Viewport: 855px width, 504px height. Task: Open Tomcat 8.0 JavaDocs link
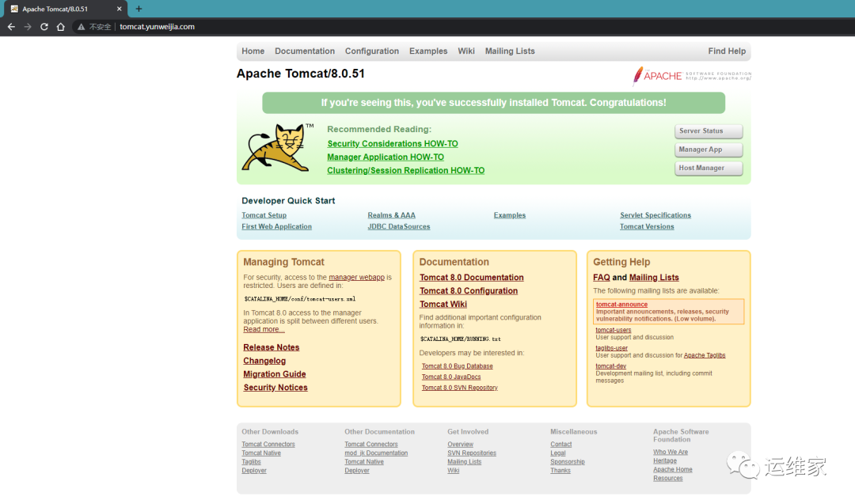tap(451, 377)
